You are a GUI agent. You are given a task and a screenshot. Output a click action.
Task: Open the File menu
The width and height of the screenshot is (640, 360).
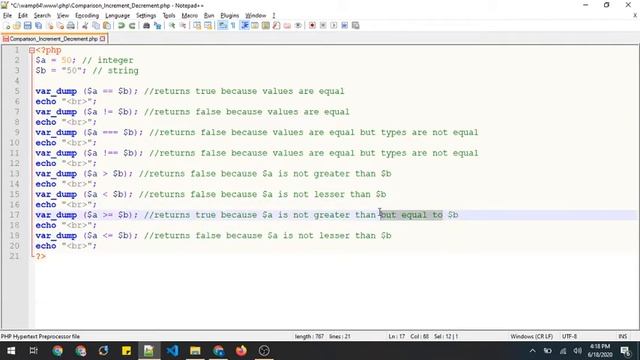[x=7, y=16]
